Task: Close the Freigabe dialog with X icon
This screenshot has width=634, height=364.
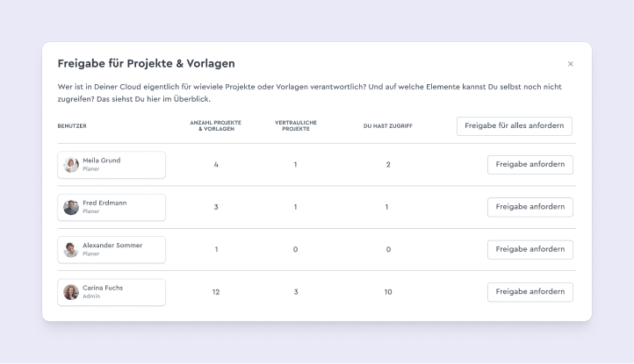Action: point(570,64)
